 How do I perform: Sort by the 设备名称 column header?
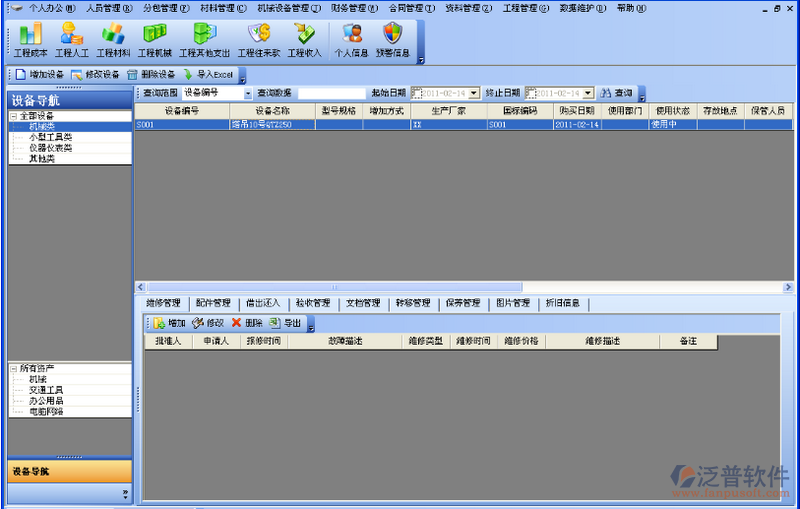[x=272, y=111]
